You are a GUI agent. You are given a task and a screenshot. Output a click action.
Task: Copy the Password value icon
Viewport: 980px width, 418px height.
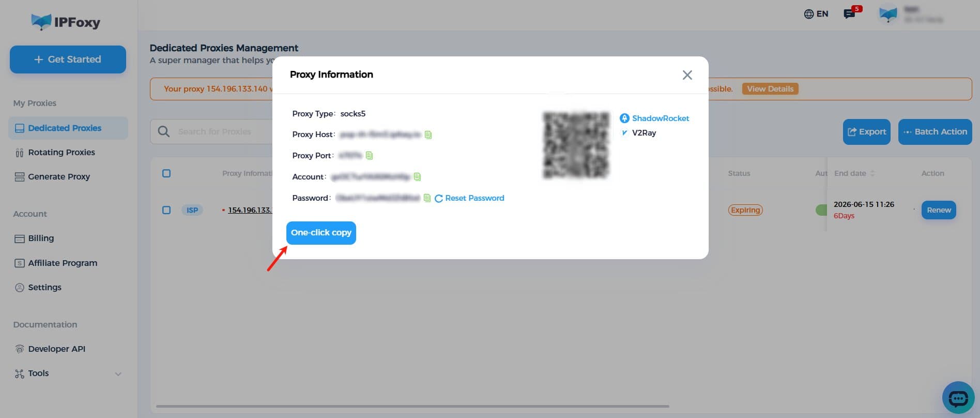point(427,198)
